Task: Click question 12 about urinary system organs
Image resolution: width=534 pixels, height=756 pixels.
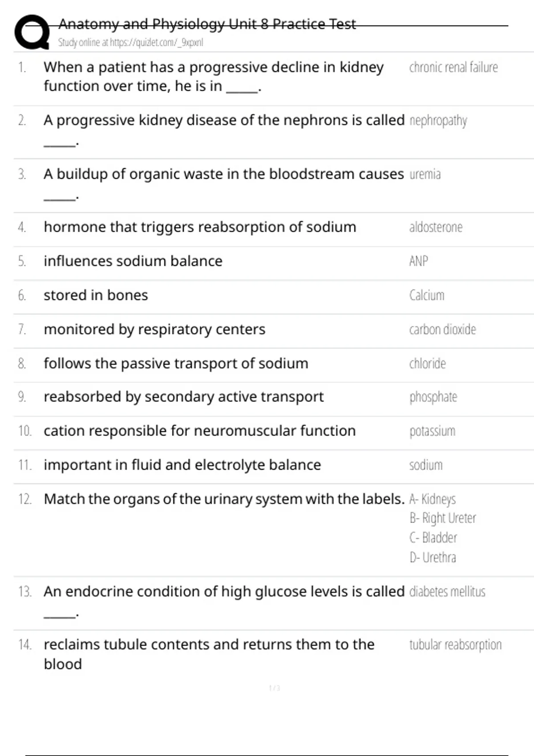Action: click(224, 499)
